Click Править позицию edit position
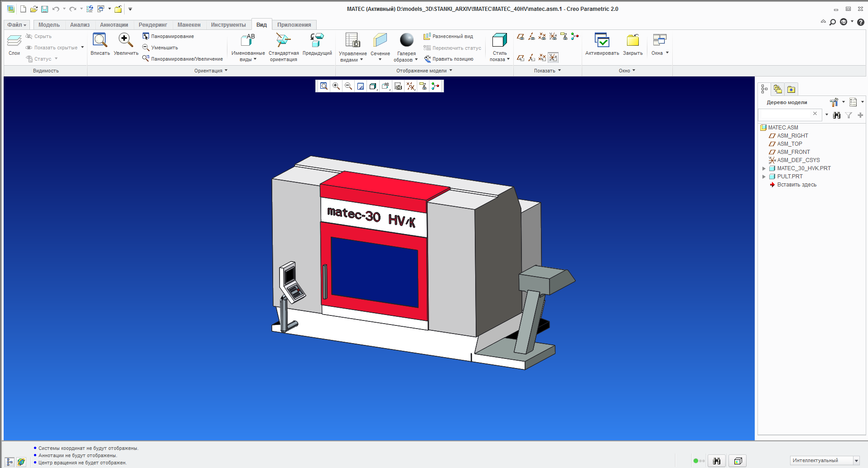The image size is (868, 468). point(449,59)
